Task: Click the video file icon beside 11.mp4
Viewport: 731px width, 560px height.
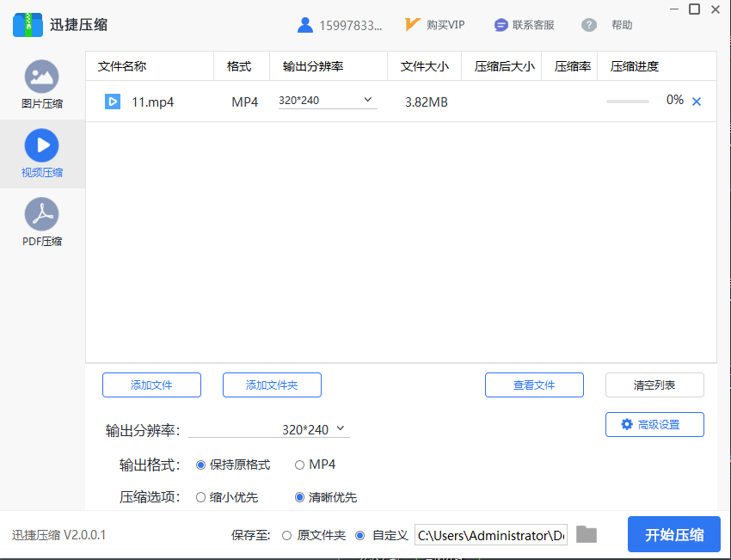Action: tap(113, 102)
